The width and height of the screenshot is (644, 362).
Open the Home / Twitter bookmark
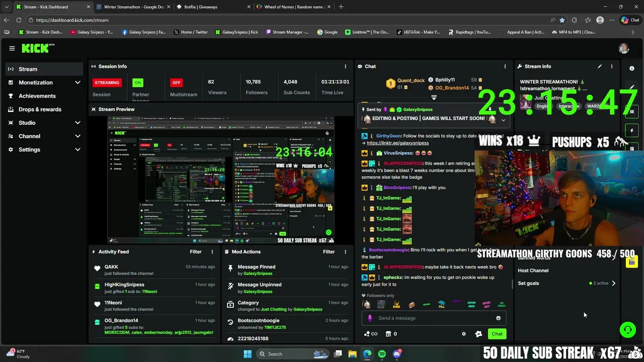(x=190, y=32)
